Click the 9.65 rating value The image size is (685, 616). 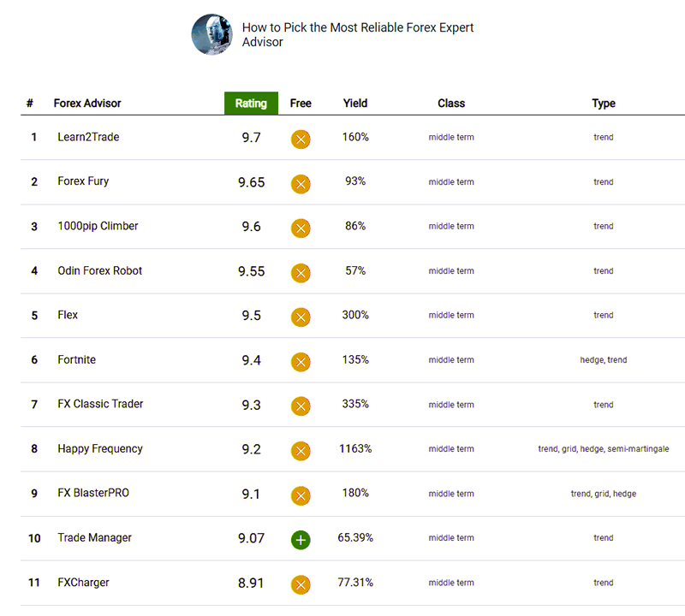pyautogui.click(x=251, y=182)
